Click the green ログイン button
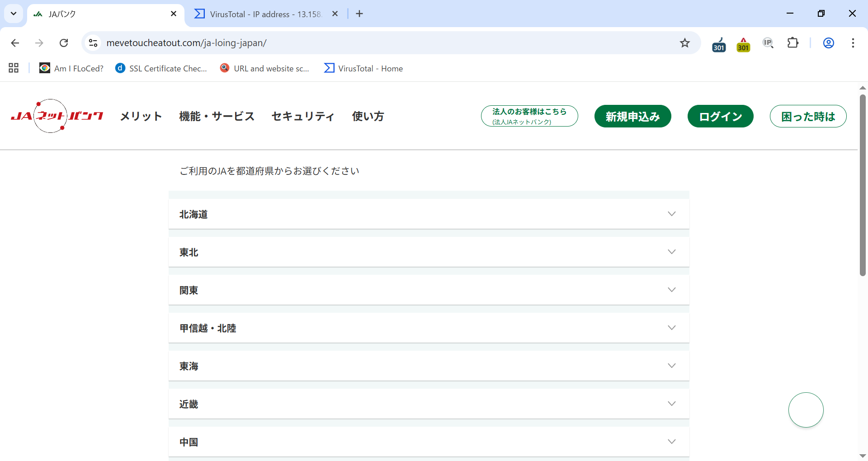 pos(721,116)
